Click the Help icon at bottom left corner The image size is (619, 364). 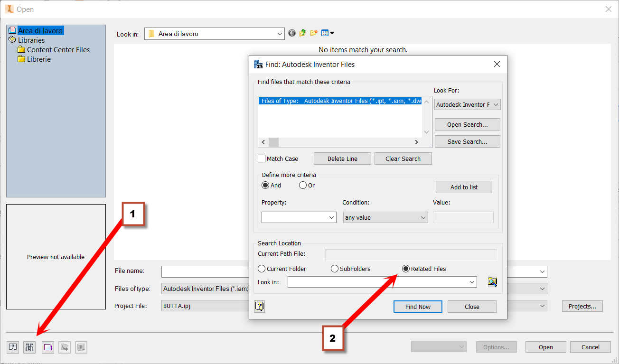[x=13, y=347]
